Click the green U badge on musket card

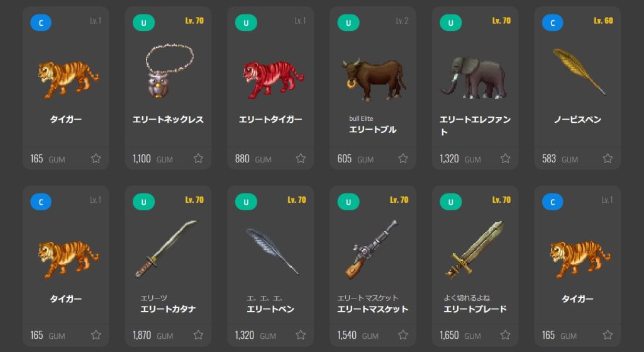pyautogui.click(x=348, y=202)
